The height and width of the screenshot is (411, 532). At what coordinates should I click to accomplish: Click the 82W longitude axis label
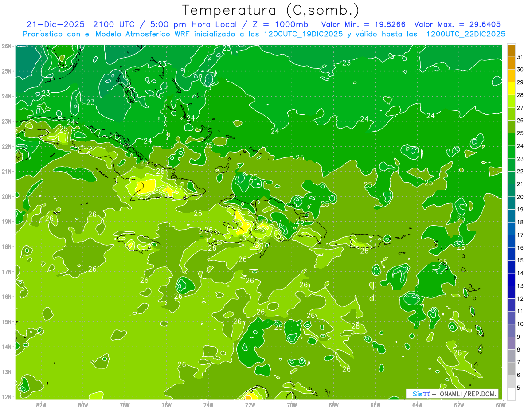[x=41, y=405]
